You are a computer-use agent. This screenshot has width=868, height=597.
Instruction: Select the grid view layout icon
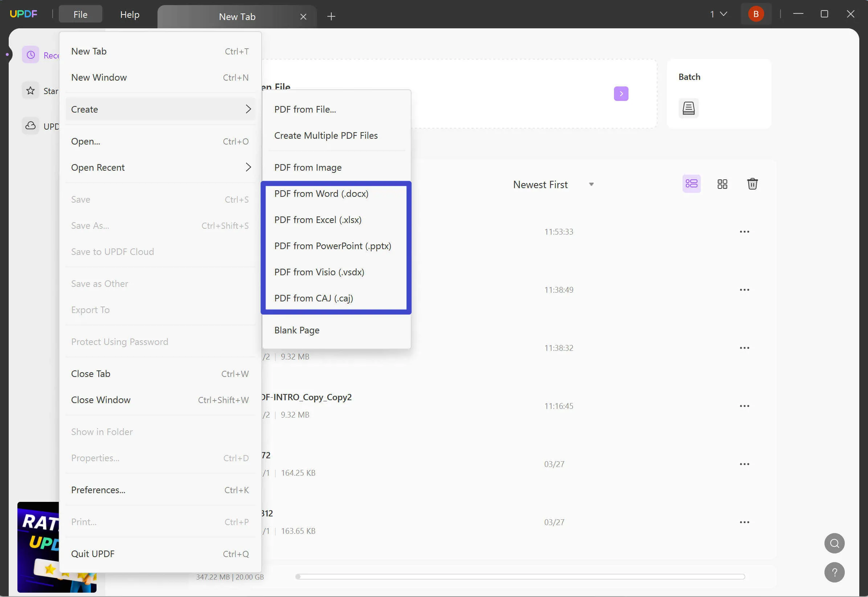[722, 184]
